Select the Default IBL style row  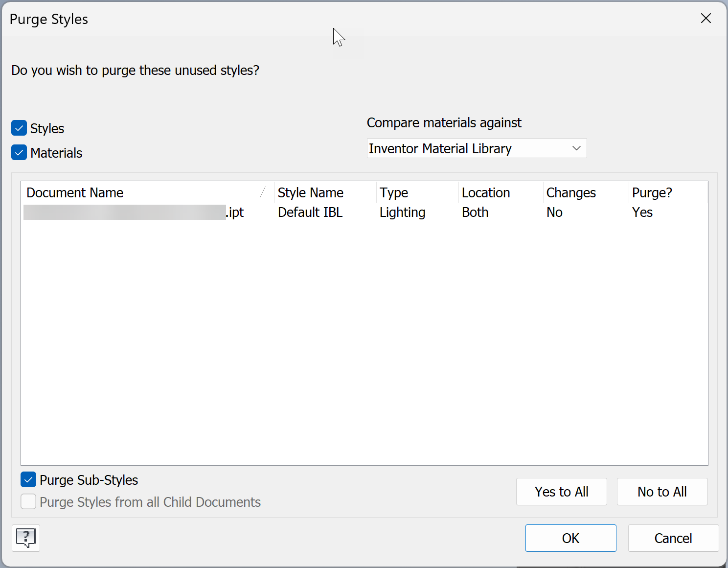tap(310, 213)
